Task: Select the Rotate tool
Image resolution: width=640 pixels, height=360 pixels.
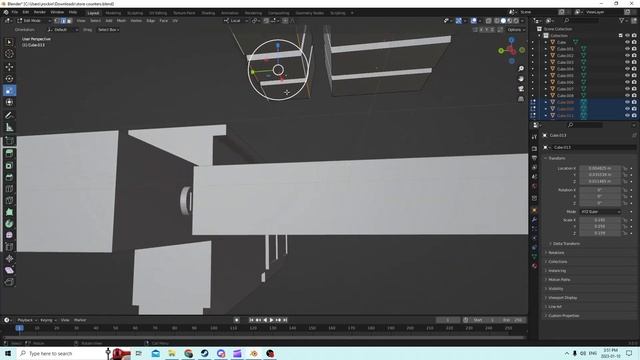Action: tap(9, 78)
